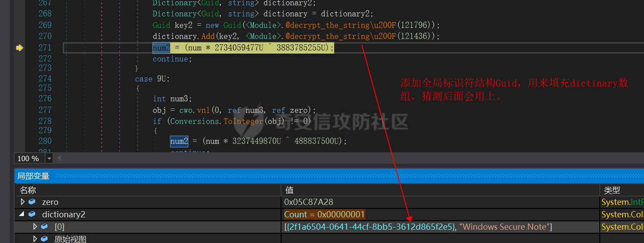This screenshot has width=644, height=243.
Task: Click the horizontal scrollbar left arrow
Action: pos(59,158)
